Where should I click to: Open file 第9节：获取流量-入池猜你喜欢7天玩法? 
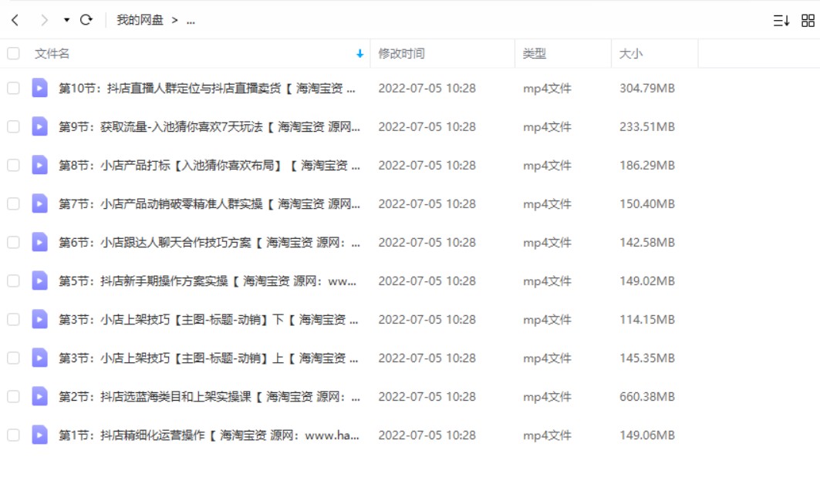(x=209, y=127)
